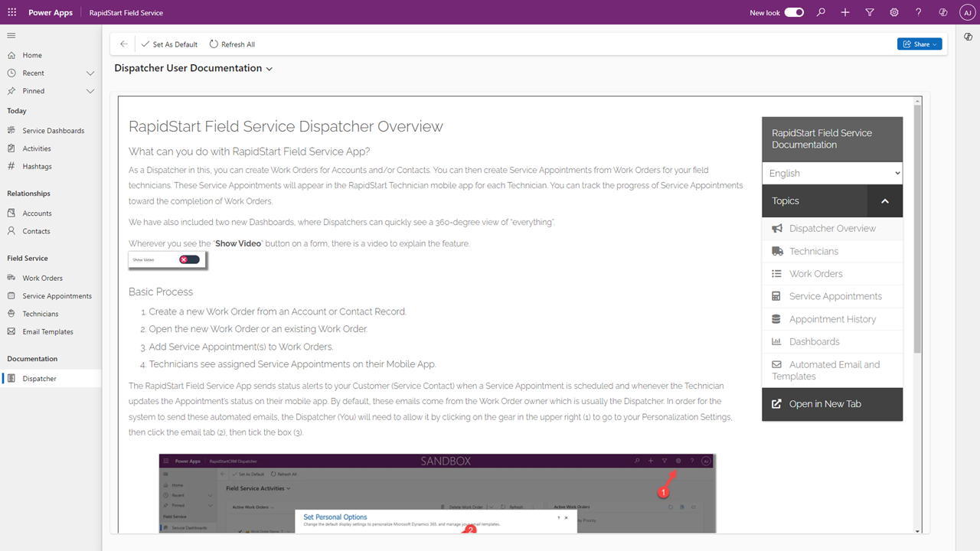Image resolution: width=980 pixels, height=551 pixels.
Task: Click the Email Templates envelope icon in sidebar
Action: click(11, 331)
